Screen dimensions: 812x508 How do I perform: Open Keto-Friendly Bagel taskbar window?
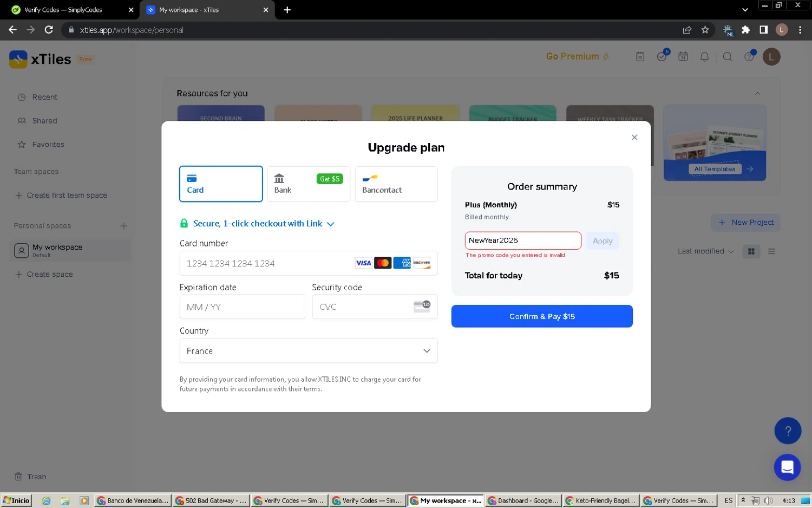point(601,500)
